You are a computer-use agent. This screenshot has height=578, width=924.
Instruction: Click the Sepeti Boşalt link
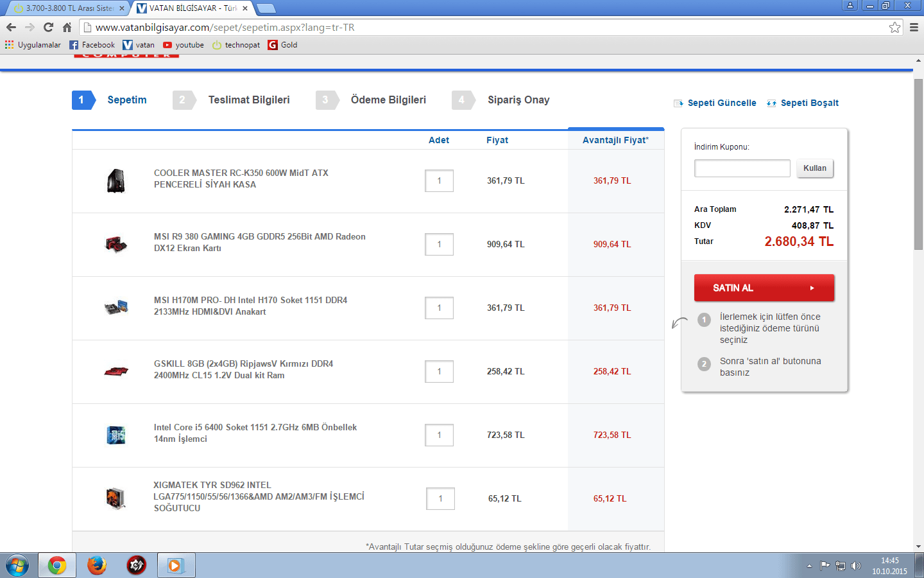803,103
